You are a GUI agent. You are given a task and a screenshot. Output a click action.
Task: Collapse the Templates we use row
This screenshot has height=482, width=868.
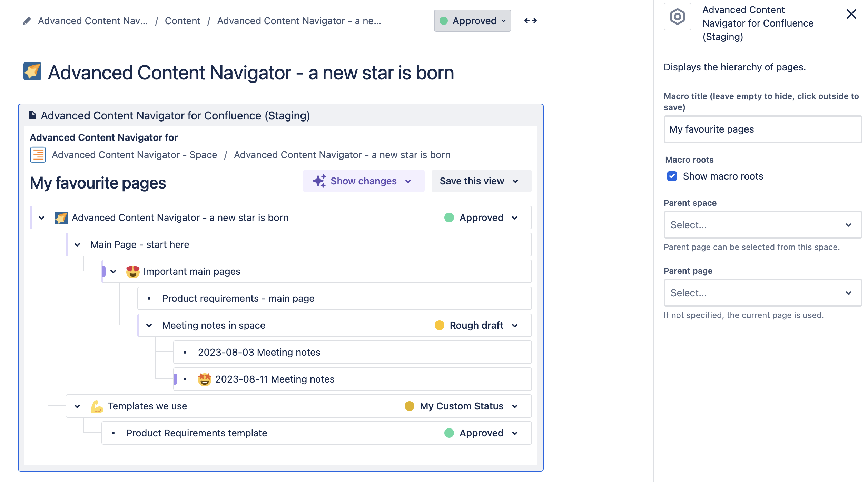(77, 406)
